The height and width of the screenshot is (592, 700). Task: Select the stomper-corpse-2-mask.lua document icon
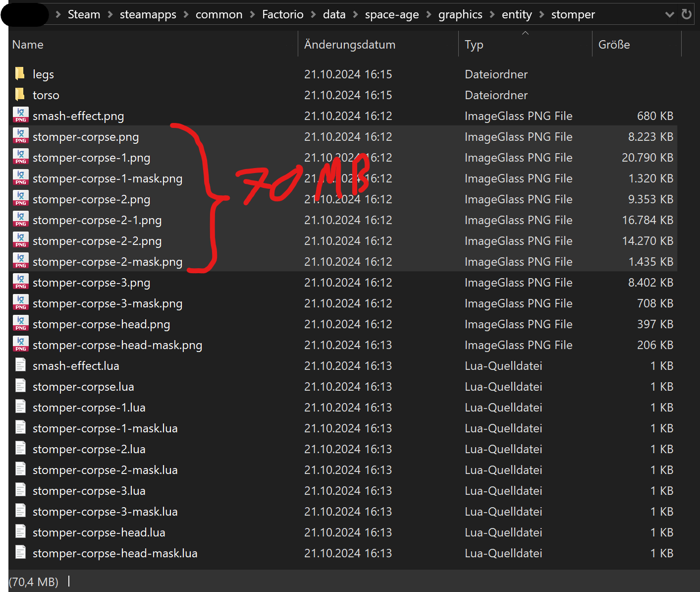[x=20, y=470]
